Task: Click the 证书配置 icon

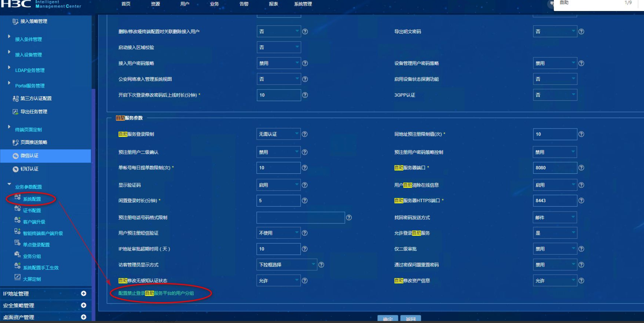Action: (x=17, y=209)
